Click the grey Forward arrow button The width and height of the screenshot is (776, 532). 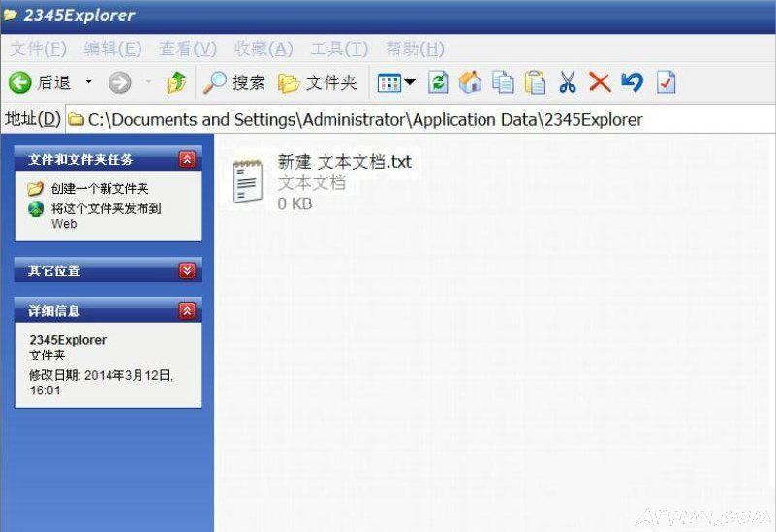[120, 82]
